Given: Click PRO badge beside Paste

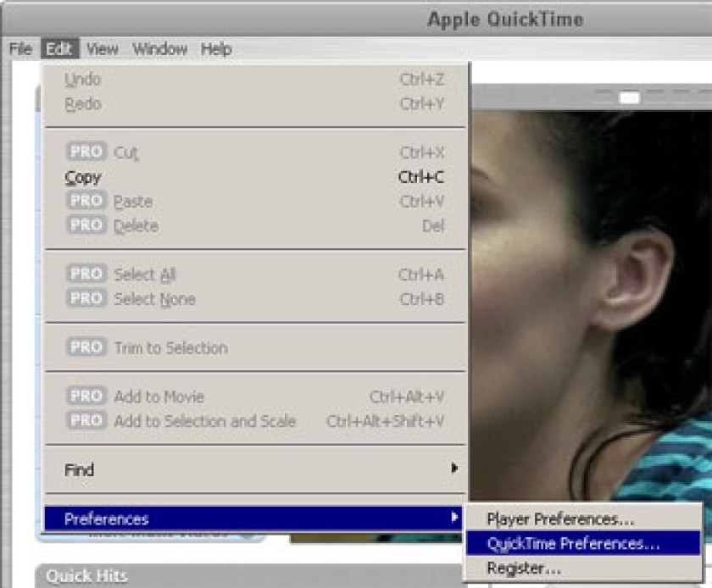Looking at the screenshot, I should coord(86,200).
